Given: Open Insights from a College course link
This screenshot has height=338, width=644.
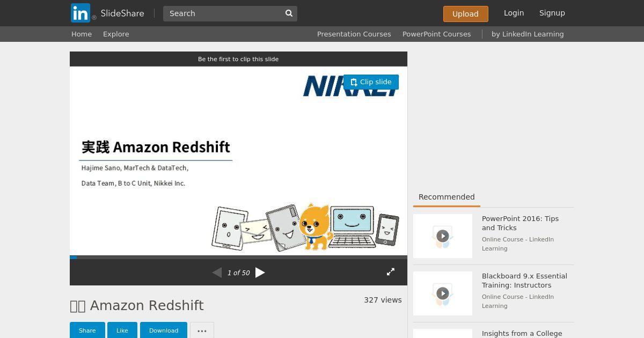Looking at the screenshot, I should [x=522, y=333].
